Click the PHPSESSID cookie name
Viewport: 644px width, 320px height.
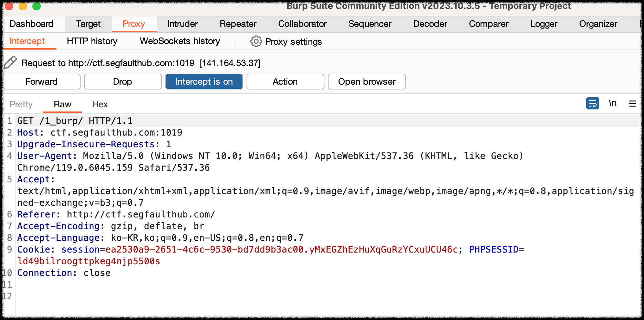coord(494,249)
